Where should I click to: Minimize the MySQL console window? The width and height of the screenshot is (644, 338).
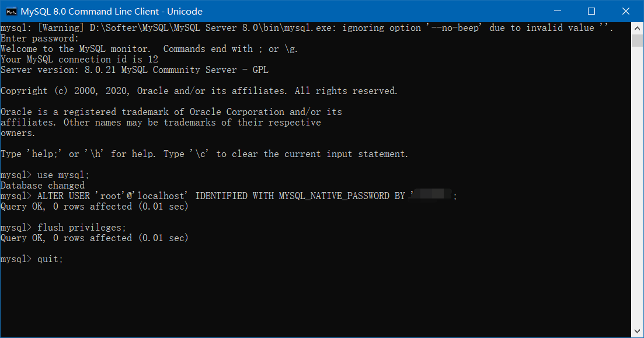point(558,11)
